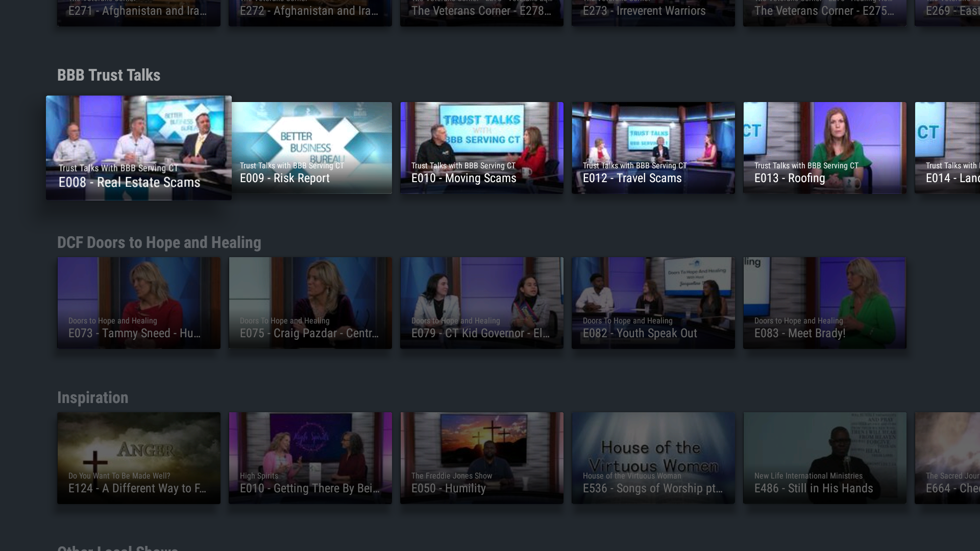This screenshot has width=980, height=551.
Task: Choose the E013 Roofing episode tile
Action: click(x=825, y=148)
